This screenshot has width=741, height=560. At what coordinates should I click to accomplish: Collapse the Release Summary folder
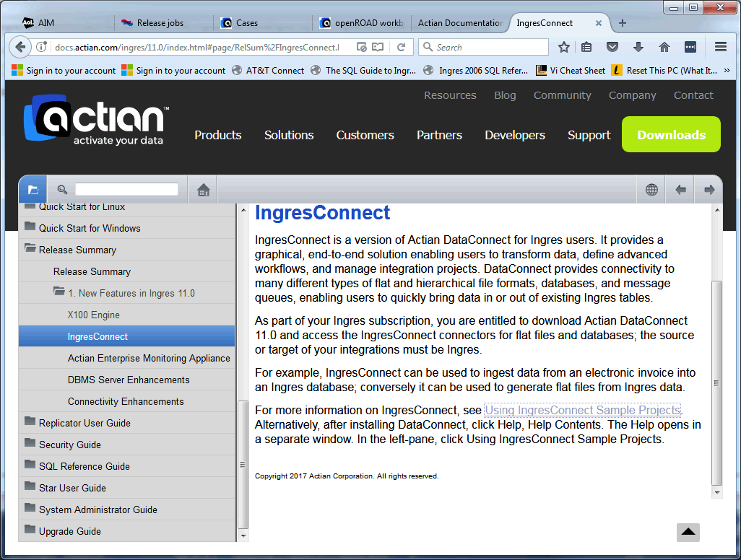pos(30,249)
